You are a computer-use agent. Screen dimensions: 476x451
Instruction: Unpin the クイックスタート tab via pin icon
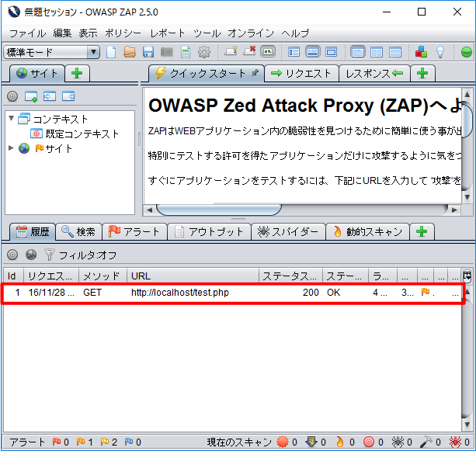click(255, 73)
